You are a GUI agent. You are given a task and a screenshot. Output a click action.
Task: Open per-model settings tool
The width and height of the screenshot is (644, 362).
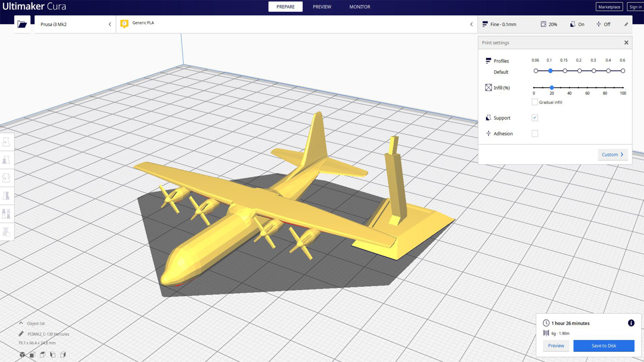coord(6,213)
